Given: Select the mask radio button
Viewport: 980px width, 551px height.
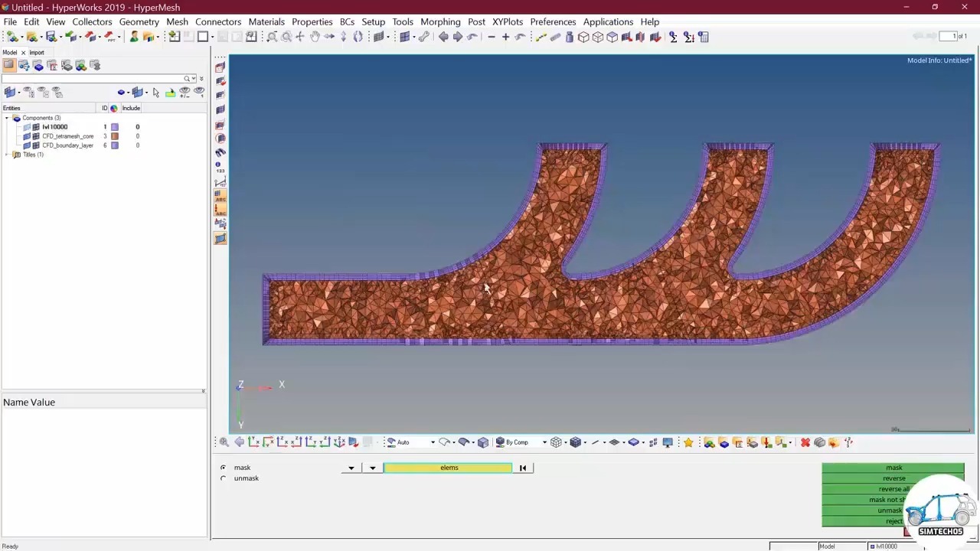Looking at the screenshot, I should [x=224, y=468].
